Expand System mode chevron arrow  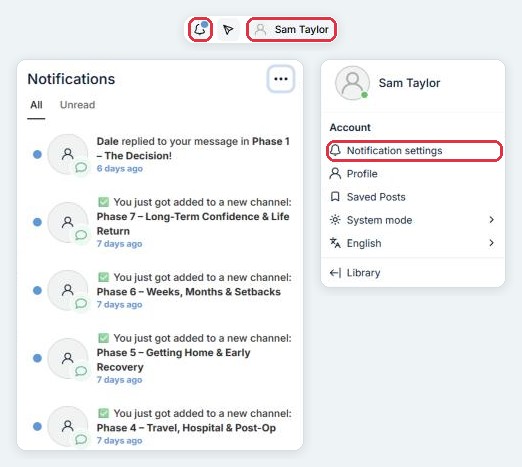pos(491,220)
